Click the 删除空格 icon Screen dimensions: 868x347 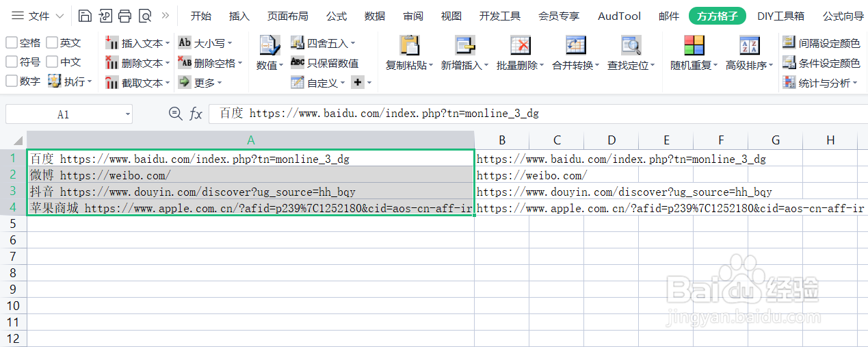click(185, 62)
